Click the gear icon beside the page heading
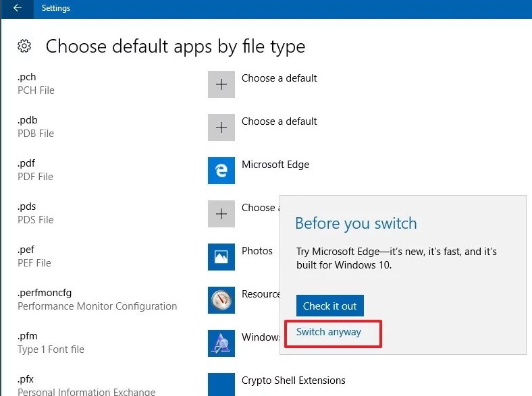 [24, 46]
